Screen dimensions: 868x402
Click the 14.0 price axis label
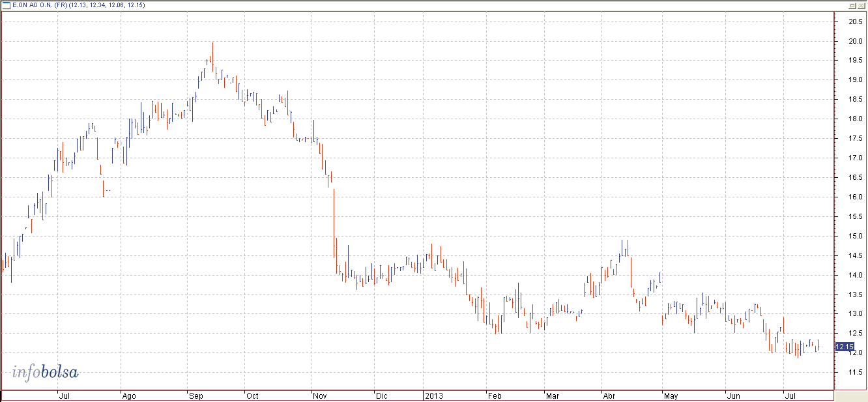point(854,276)
